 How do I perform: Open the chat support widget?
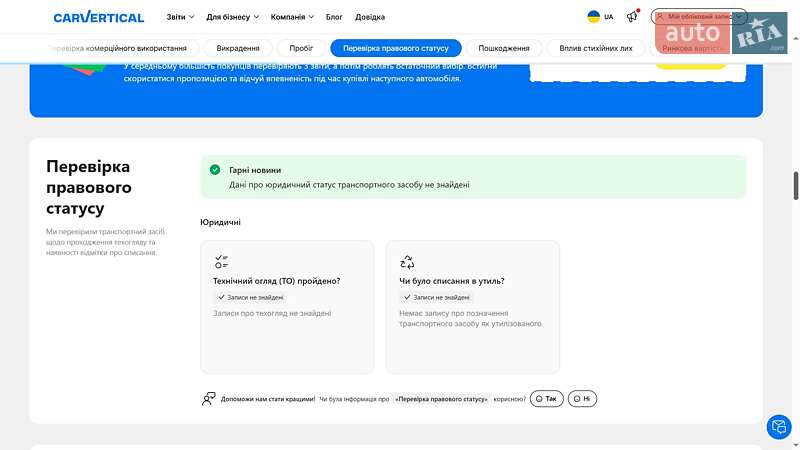[x=778, y=427]
